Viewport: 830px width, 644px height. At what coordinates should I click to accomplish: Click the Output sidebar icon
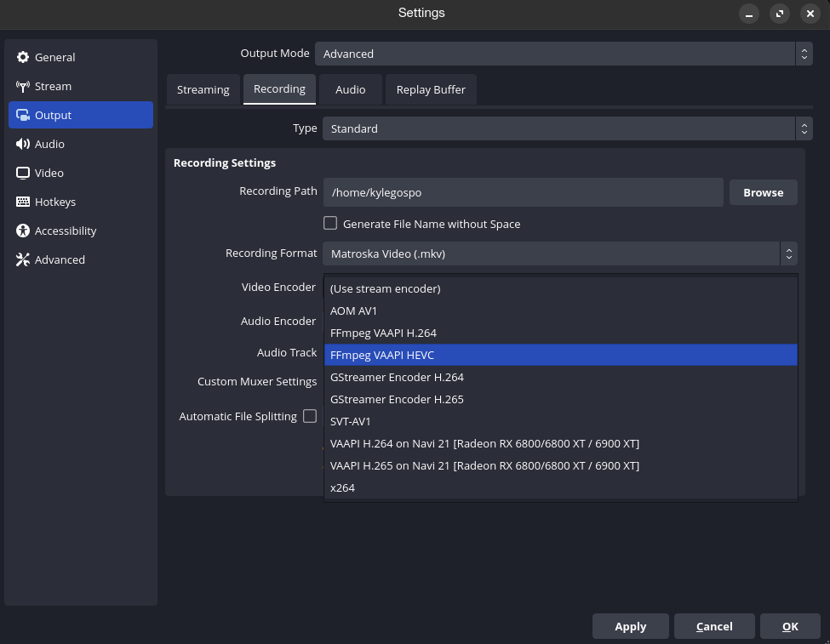tap(23, 115)
